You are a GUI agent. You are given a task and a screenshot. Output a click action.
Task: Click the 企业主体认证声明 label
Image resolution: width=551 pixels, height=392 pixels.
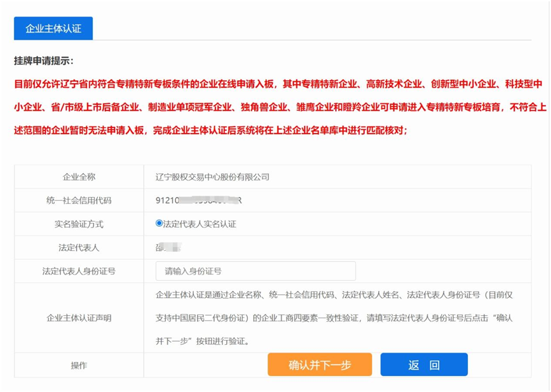point(79,318)
